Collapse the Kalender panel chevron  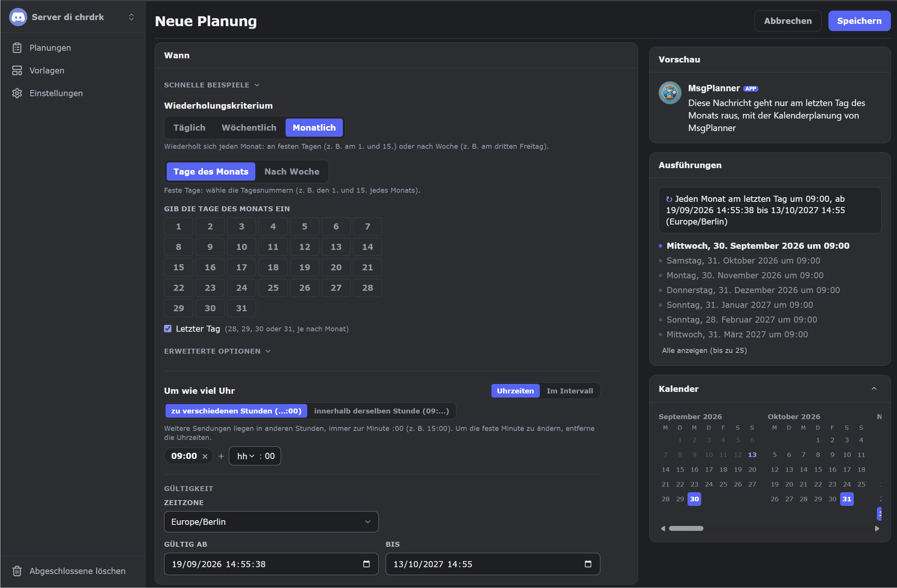(x=874, y=389)
